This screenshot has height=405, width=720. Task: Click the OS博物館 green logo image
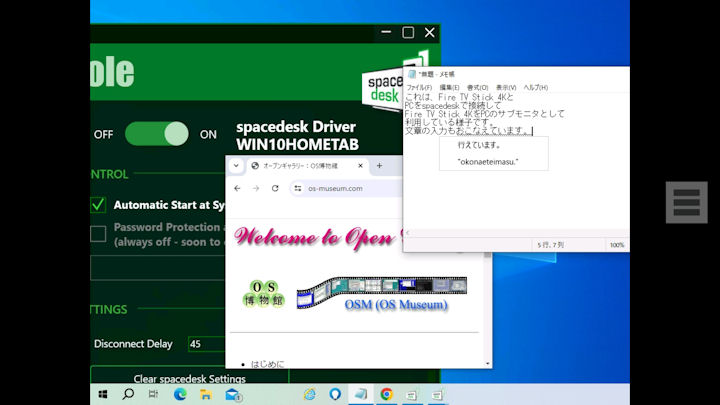click(264, 293)
